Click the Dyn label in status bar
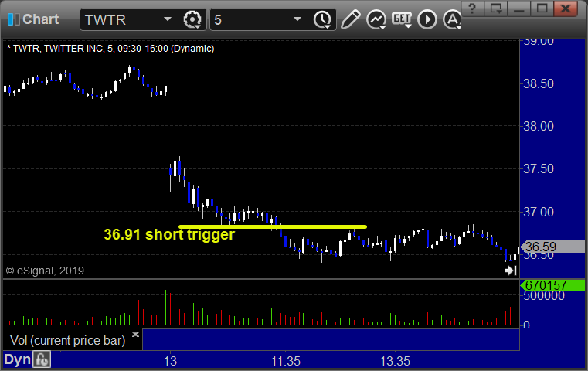This screenshot has height=371, width=588. point(17,359)
